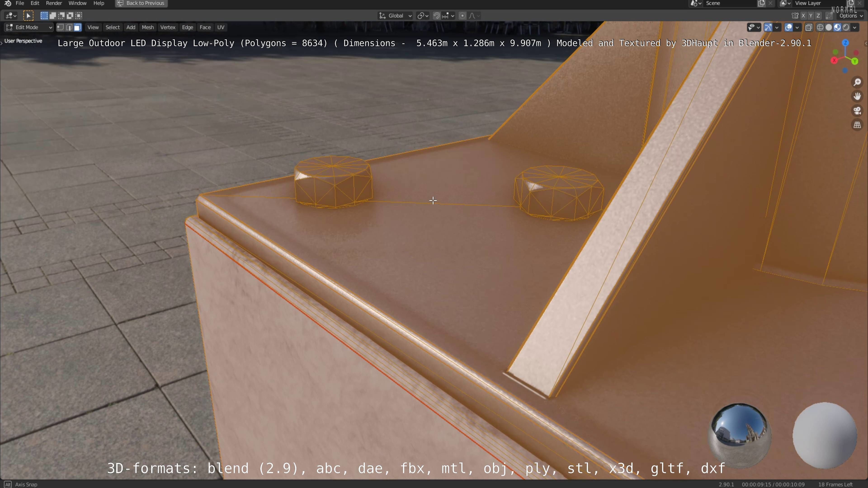The height and width of the screenshot is (488, 868).
Task: Click the new scene copy icon
Action: pos(761,3)
